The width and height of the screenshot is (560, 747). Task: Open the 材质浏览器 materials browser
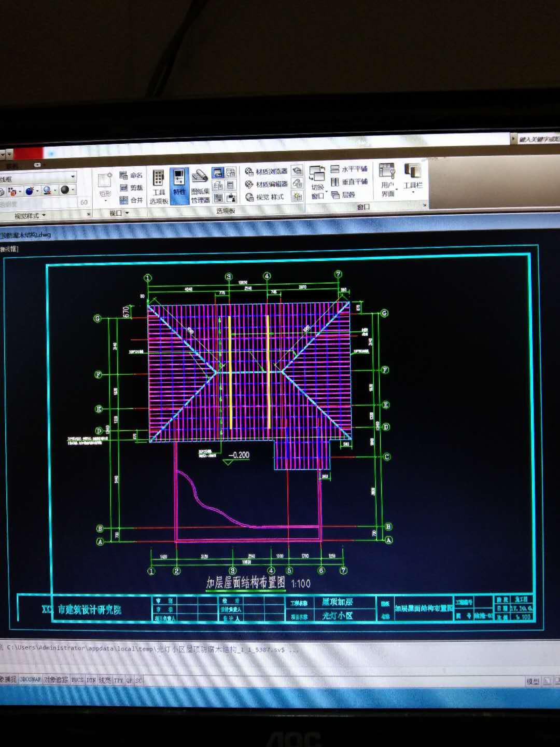pos(266,172)
